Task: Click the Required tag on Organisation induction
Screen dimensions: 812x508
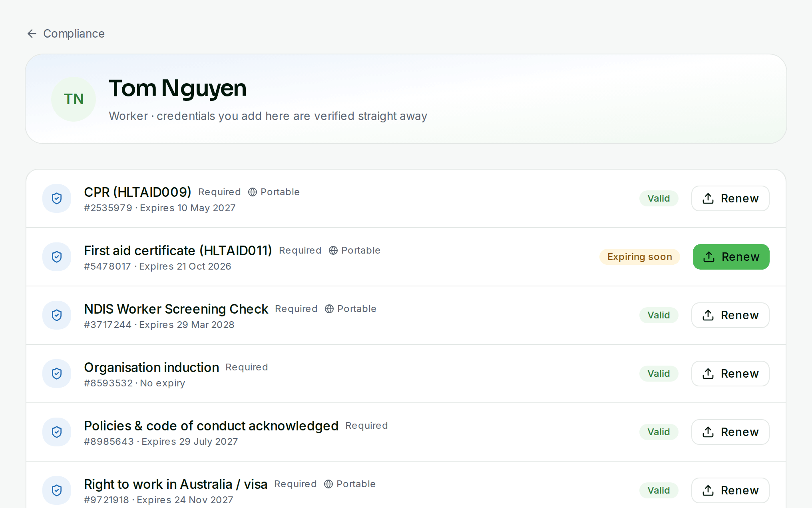Action: 247,367
